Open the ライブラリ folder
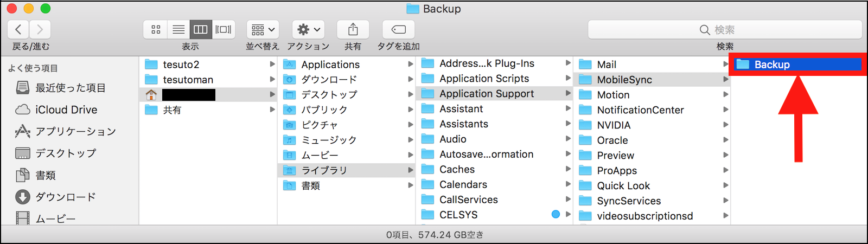 (x=324, y=170)
